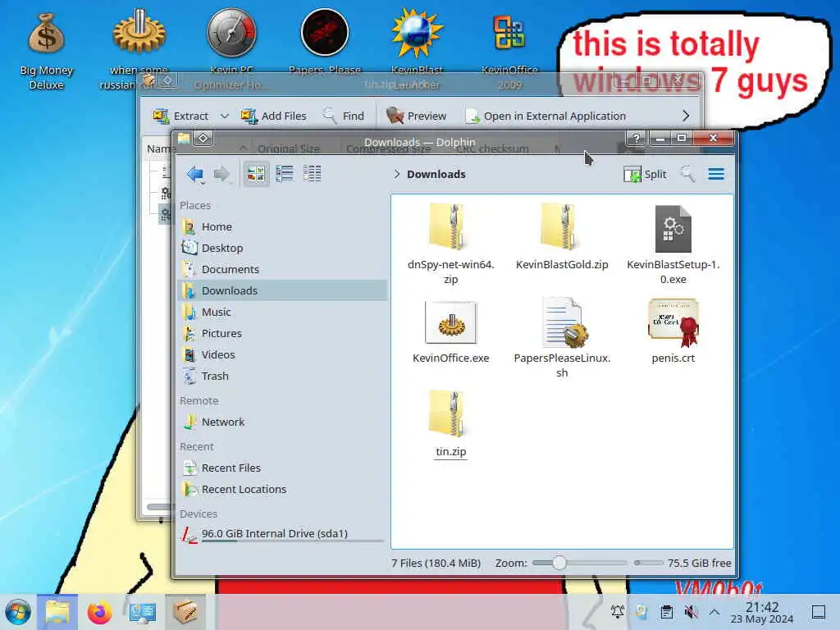The width and height of the screenshot is (840, 630).
Task: Open Network under Remote
Action: pos(282,422)
